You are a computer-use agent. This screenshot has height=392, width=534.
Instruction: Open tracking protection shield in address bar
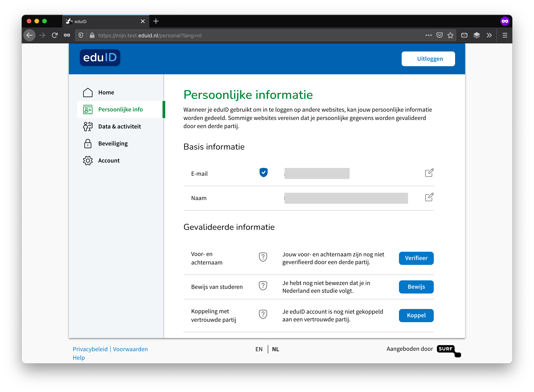coord(81,35)
